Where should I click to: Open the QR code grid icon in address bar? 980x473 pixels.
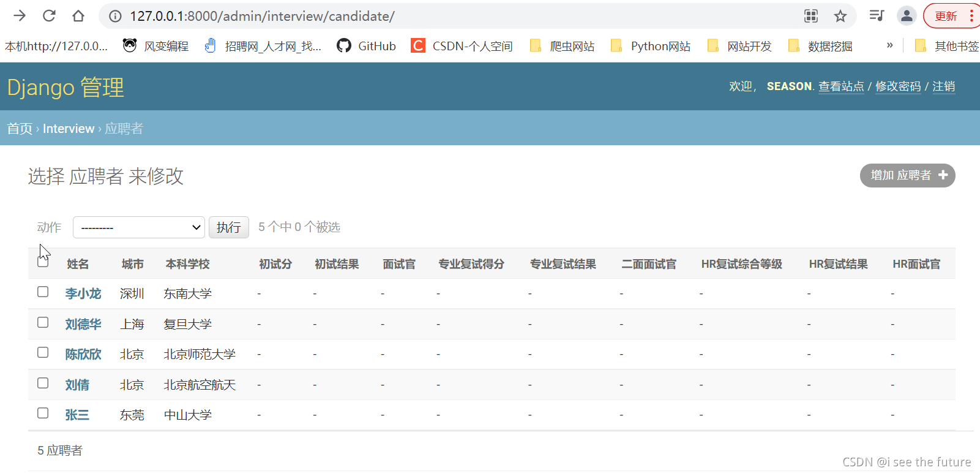click(811, 17)
